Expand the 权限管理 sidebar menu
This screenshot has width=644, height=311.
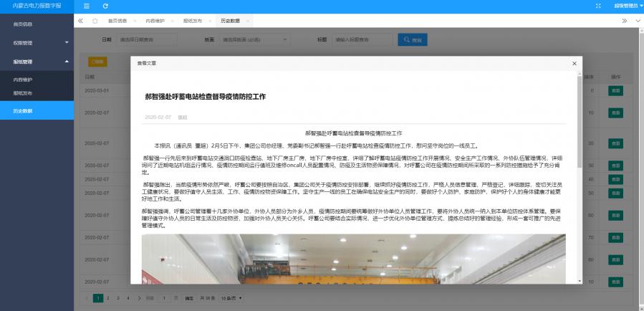coord(36,43)
